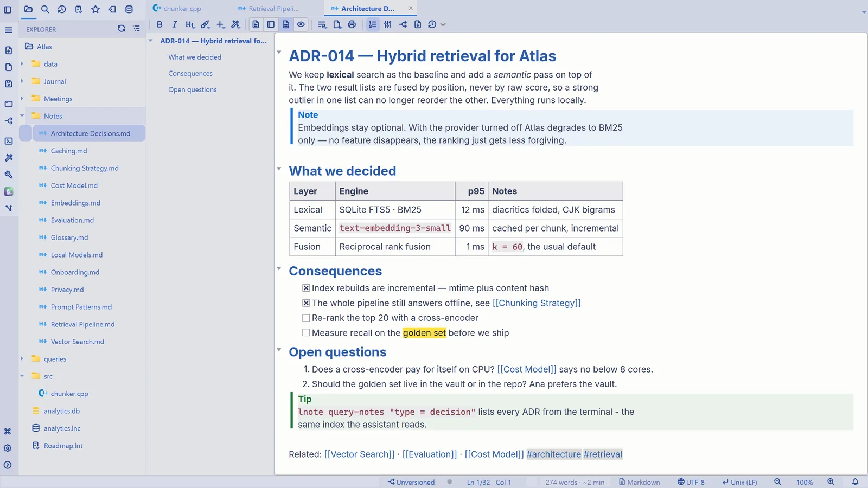Collapse the src folder
The image size is (868, 488).
coord(22,376)
